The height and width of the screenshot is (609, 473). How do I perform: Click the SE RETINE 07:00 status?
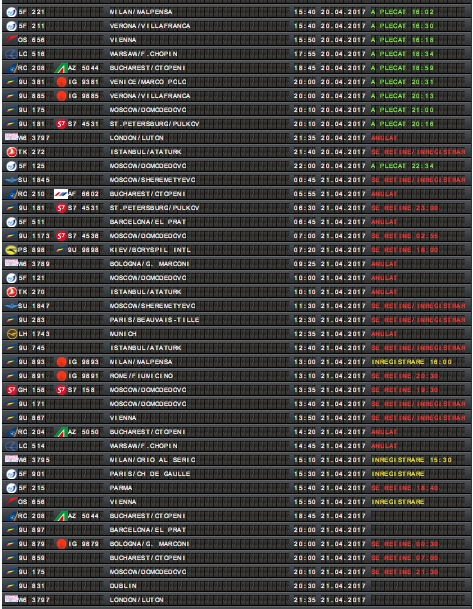click(x=405, y=558)
